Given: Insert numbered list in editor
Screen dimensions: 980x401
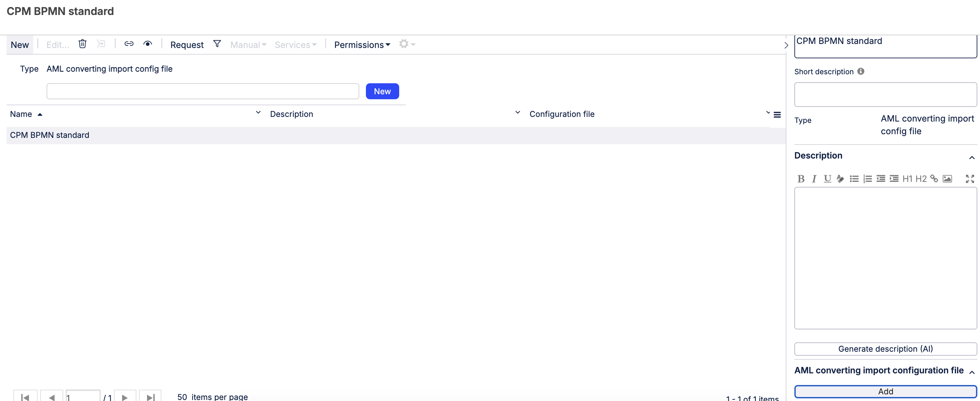Looking at the screenshot, I should click(x=867, y=179).
